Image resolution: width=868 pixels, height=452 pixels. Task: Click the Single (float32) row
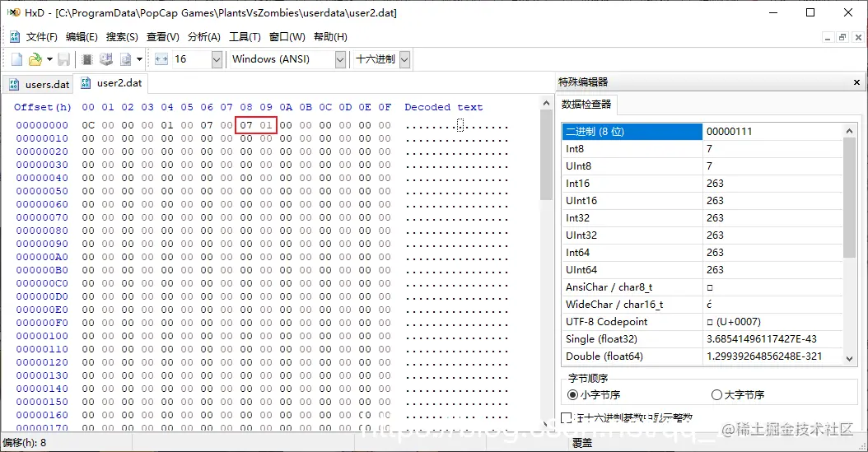click(x=702, y=338)
